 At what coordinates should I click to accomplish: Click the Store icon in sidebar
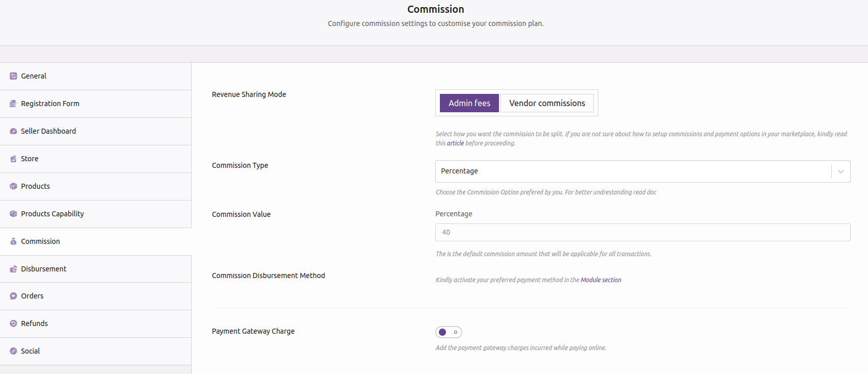click(x=13, y=159)
